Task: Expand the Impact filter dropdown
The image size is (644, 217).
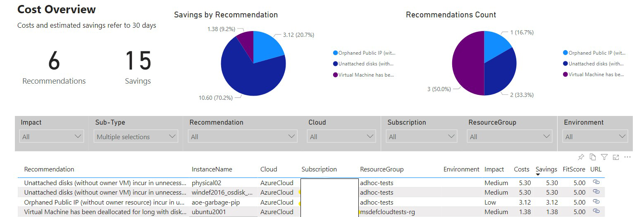Action: click(x=52, y=137)
